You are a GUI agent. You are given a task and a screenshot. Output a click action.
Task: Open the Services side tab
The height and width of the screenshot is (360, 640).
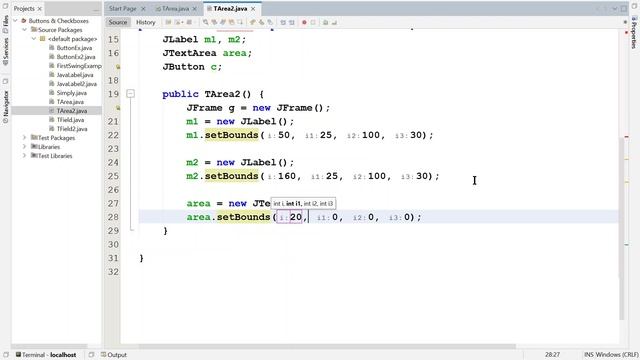click(x=5, y=51)
